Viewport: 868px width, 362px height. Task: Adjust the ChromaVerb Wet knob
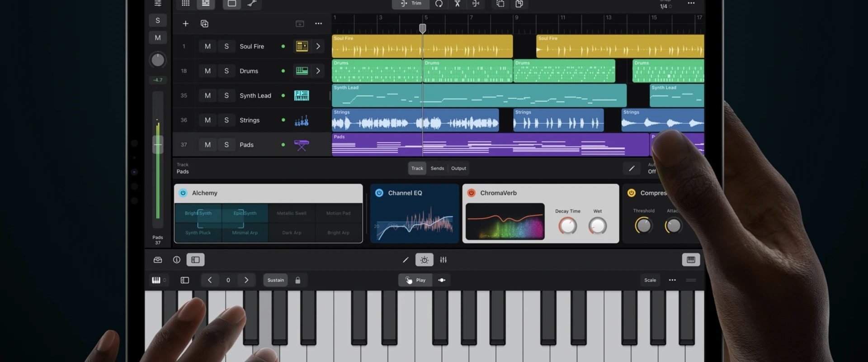(598, 225)
